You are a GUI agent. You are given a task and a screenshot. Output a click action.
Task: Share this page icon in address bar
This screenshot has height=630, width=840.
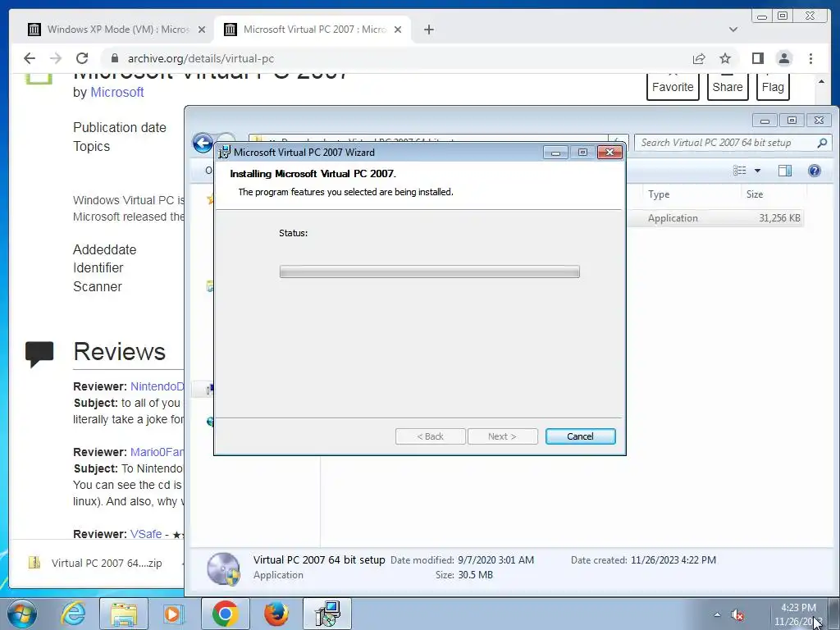point(699,58)
